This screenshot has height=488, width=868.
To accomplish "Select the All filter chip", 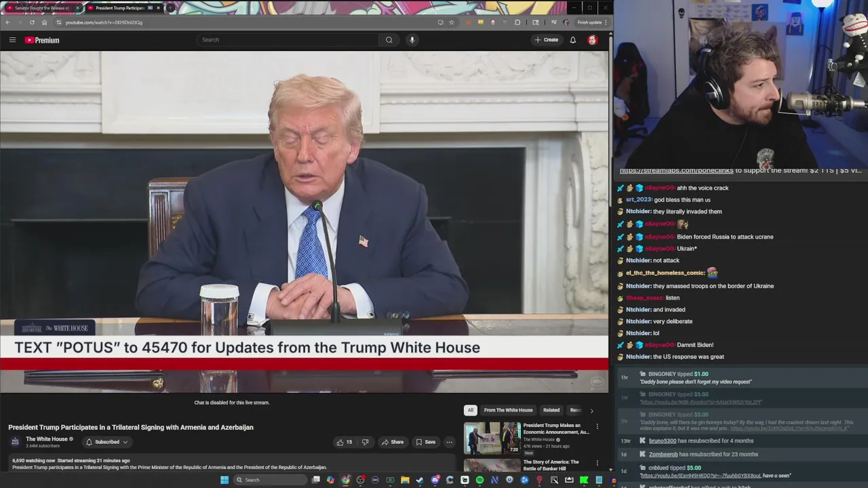I will [470, 410].
